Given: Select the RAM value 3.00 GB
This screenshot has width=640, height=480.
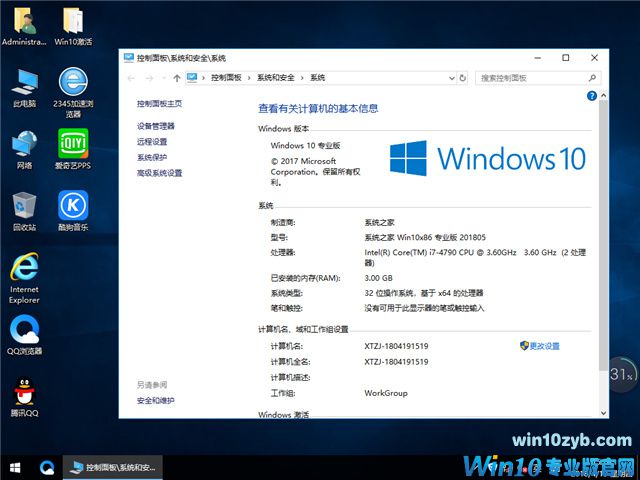Looking at the screenshot, I should coord(378,278).
